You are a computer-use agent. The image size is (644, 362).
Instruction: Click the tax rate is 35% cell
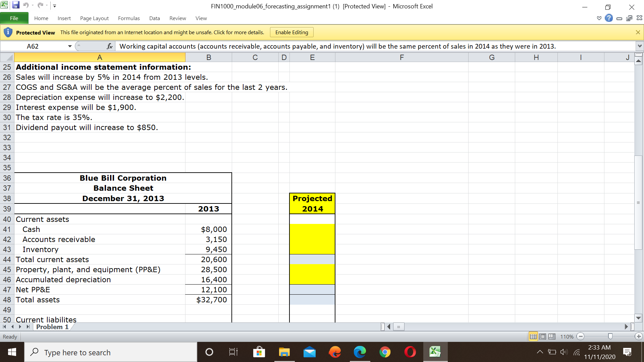(100, 117)
